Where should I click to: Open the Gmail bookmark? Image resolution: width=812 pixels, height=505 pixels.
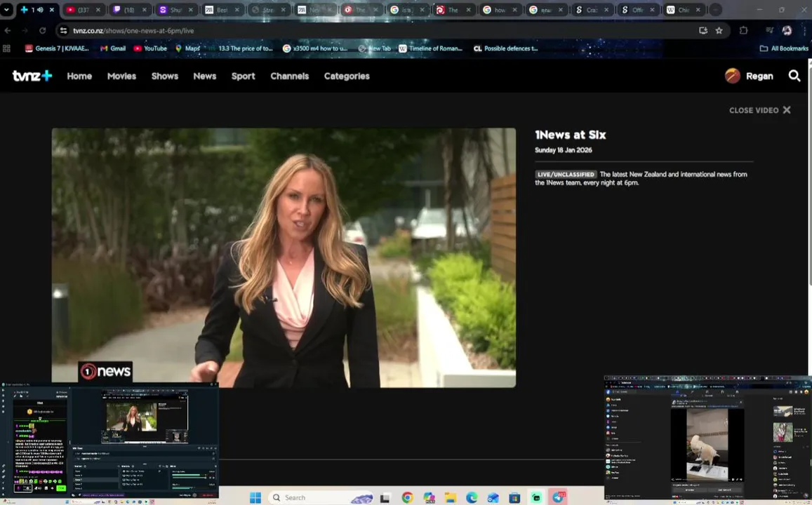click(x=113, y=48)
